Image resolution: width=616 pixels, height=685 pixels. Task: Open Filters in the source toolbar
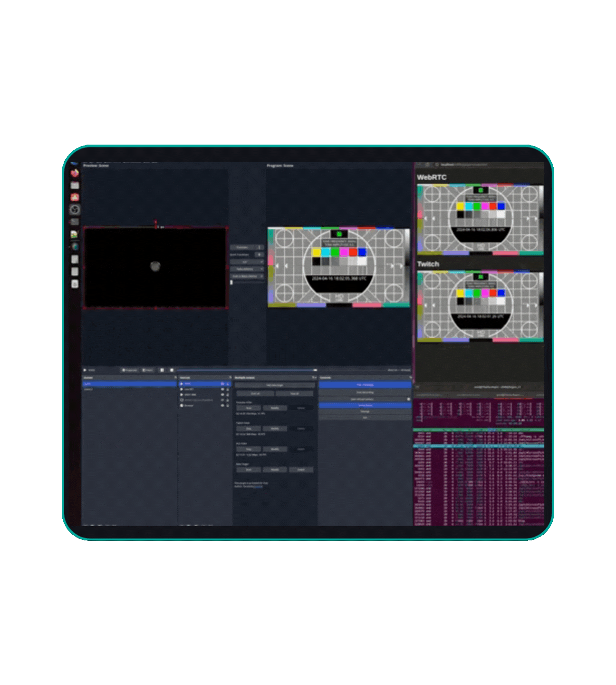coord(148,370)
